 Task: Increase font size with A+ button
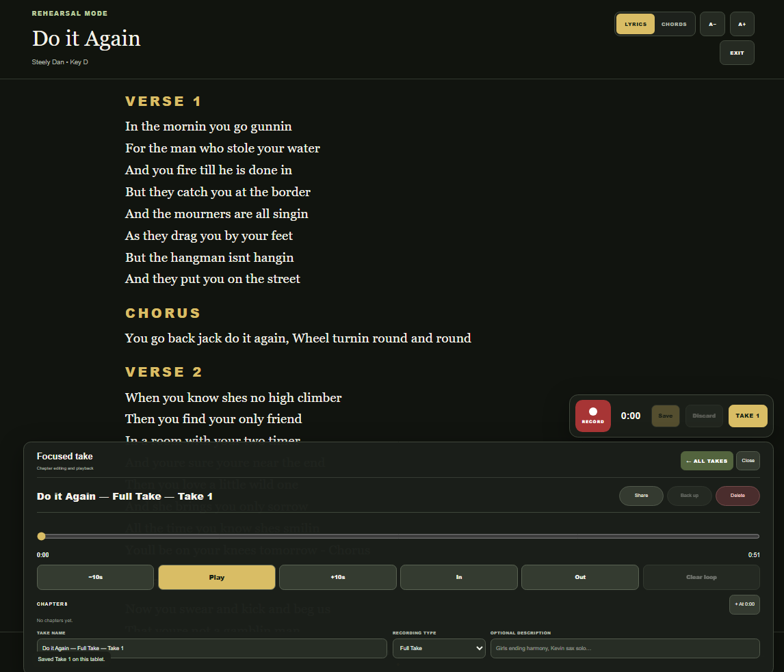pos(742,24)
